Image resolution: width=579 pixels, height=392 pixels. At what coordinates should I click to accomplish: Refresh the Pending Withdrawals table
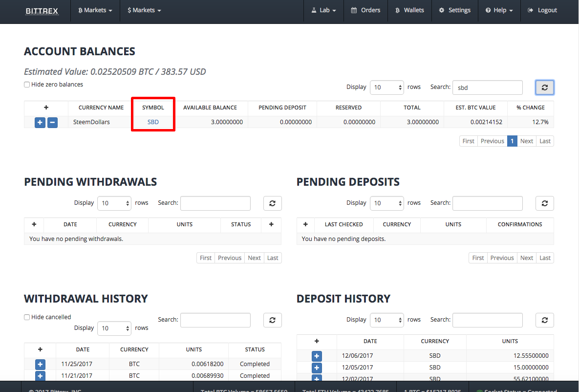click(273, 203)
